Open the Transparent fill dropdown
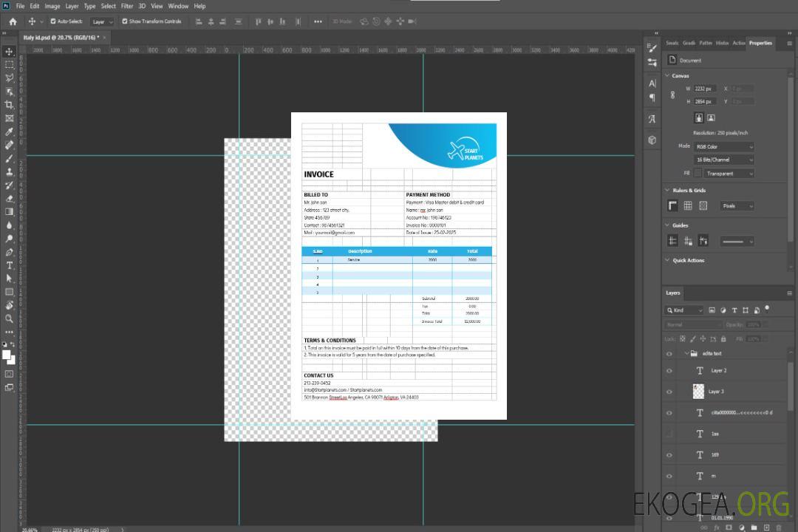Image resolution: width=798 pixels, height=532 pixels. (x=729, y=174)
